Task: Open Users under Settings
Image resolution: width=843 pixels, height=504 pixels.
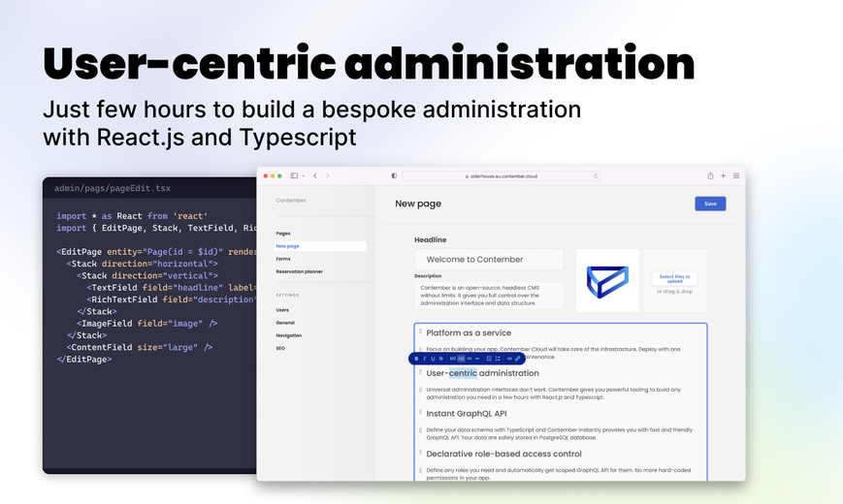Action: pyautogui.click(x=282, y=310)
